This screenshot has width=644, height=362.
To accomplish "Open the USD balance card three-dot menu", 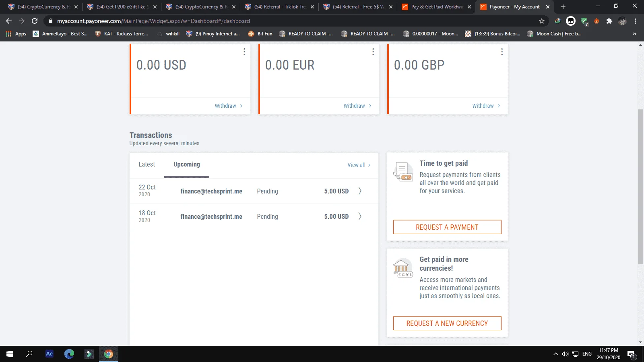I will 244,52.
